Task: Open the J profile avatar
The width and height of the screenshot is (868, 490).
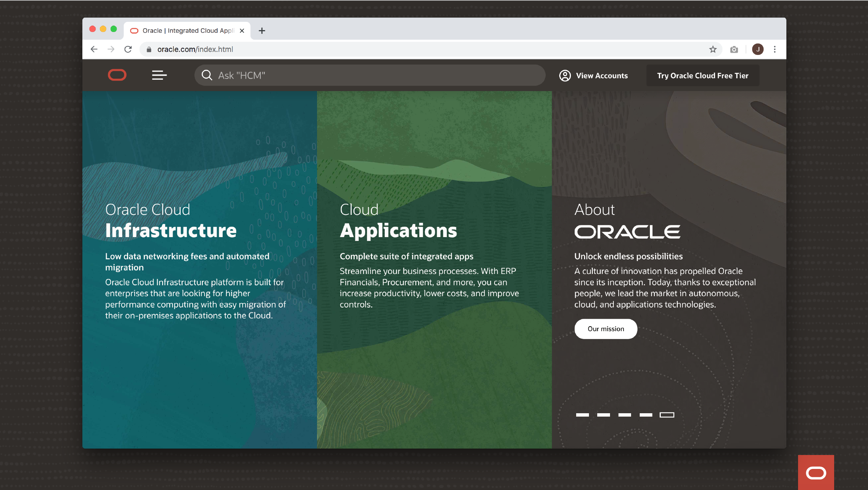Action: [x=758, y=49]
